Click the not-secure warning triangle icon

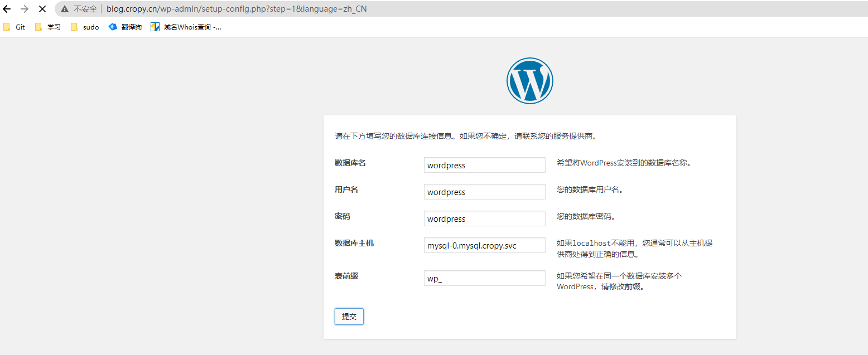coord(65,9)
